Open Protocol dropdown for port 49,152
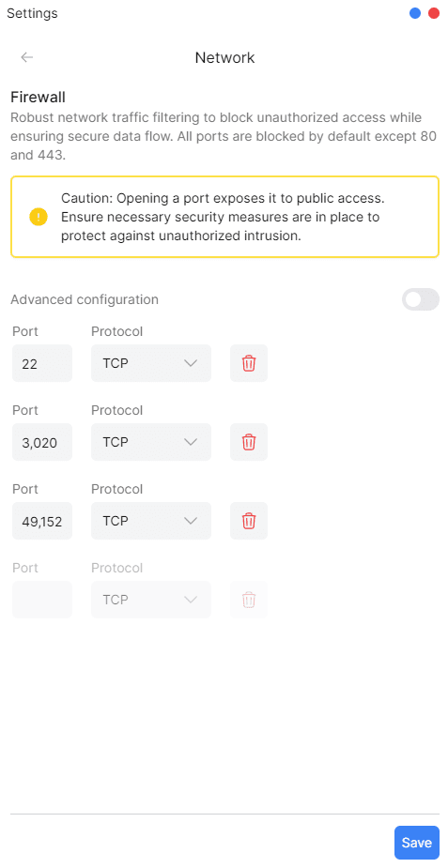Image resolution: width=448 pixels, height=868 pixels. (x=151, y=521)
